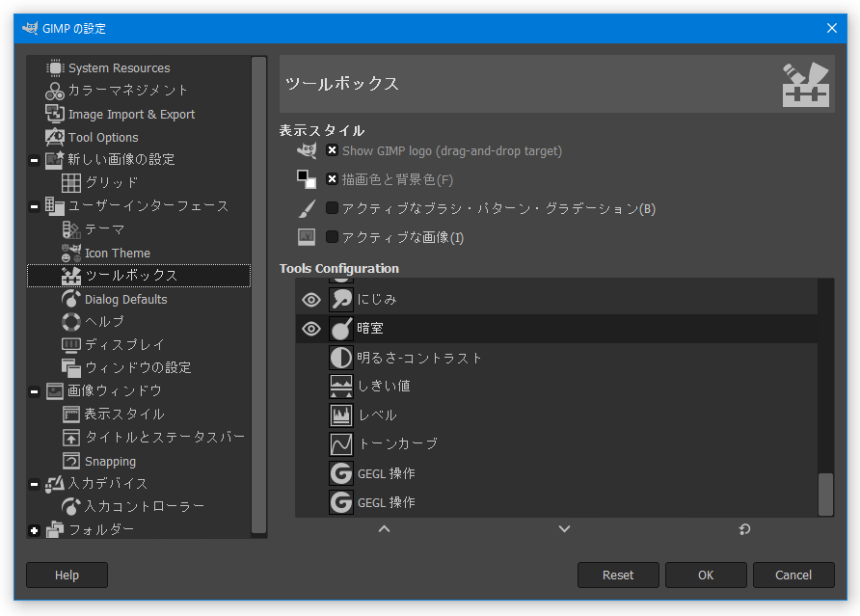Image resolution: width=860 pixels, height=616 pixels.
Task: Click the テーマ theme icon
Action: coord(71,229)
